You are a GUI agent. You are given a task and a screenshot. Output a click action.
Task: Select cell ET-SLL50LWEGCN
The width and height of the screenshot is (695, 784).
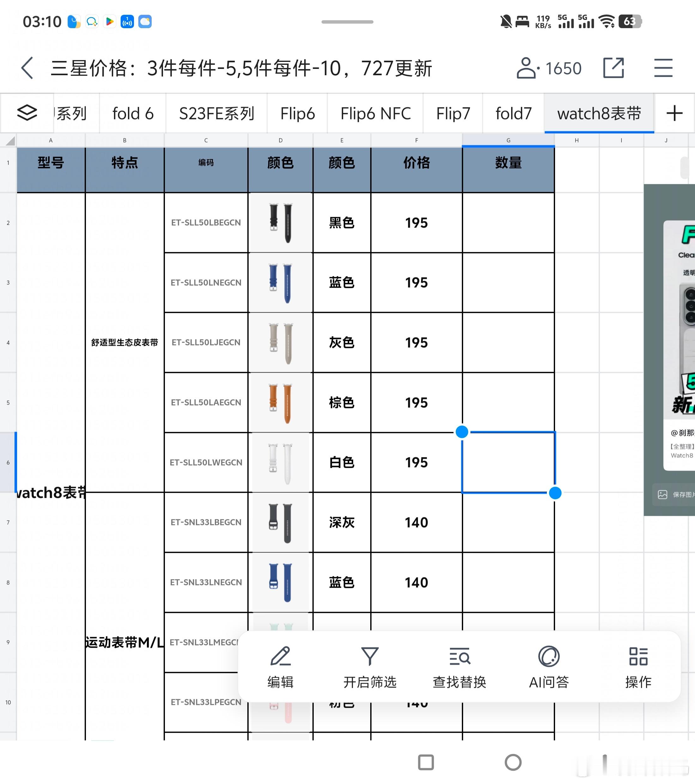pos(206,462)
